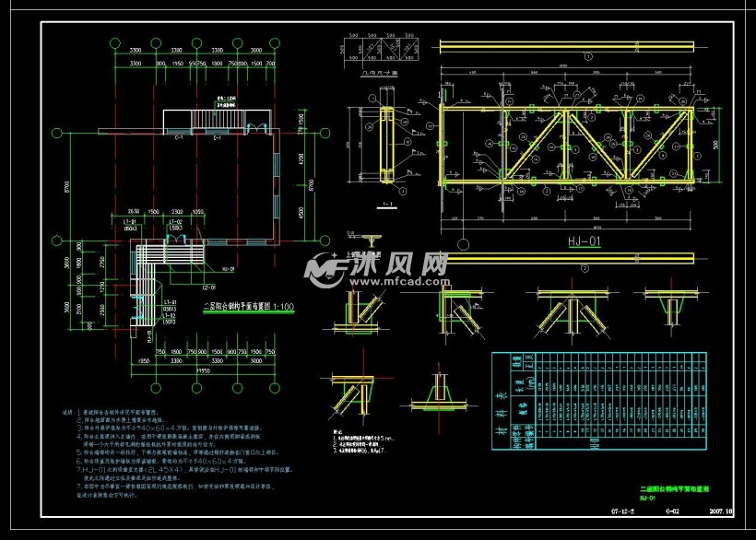Screen dimensions: 756x540
Task: Select the 11550 overall dimension text
Action: pyautogui.click(x=203, y=370)
